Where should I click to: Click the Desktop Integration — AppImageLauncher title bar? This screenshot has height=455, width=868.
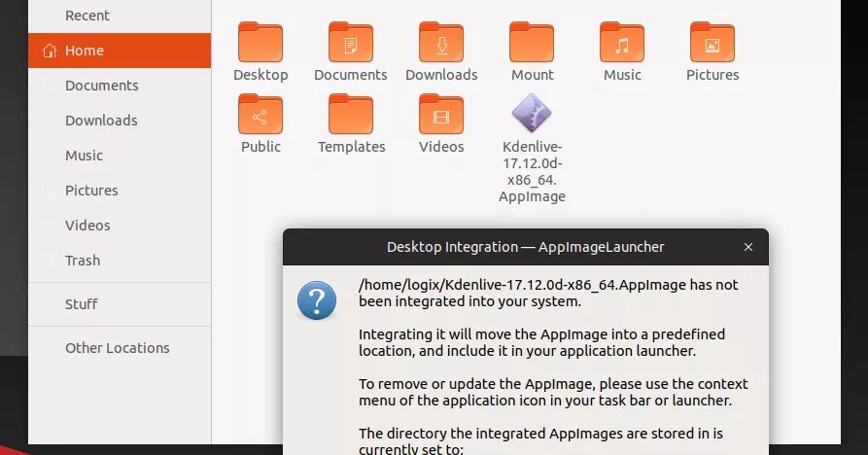pyautogui.click(x=525, y=247)
